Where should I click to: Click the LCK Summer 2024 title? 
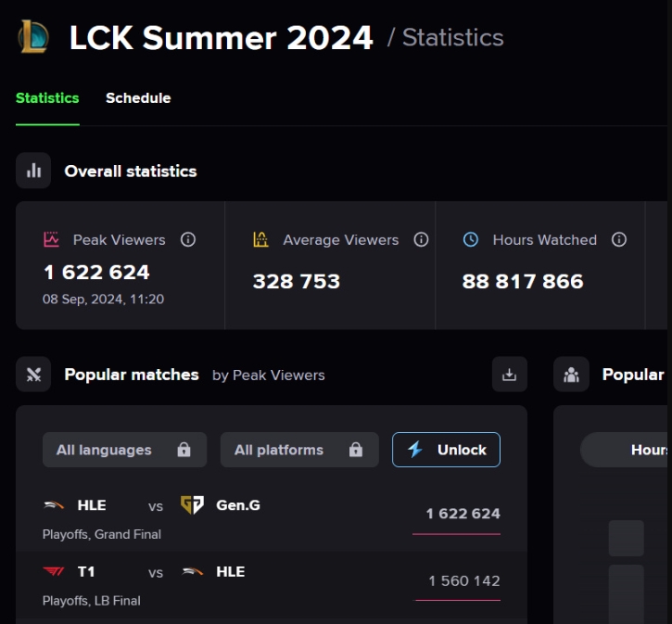coord(222,38)
